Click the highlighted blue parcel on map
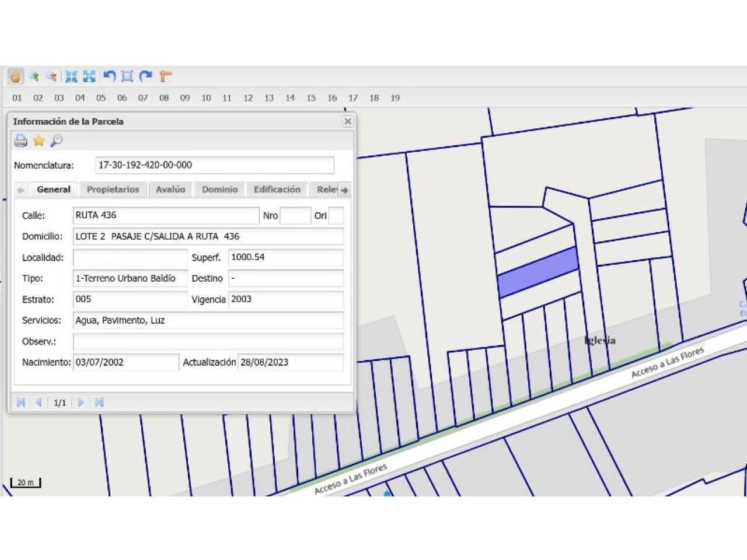Viewport: 747px width, 560px height. [x=537, y=272]
